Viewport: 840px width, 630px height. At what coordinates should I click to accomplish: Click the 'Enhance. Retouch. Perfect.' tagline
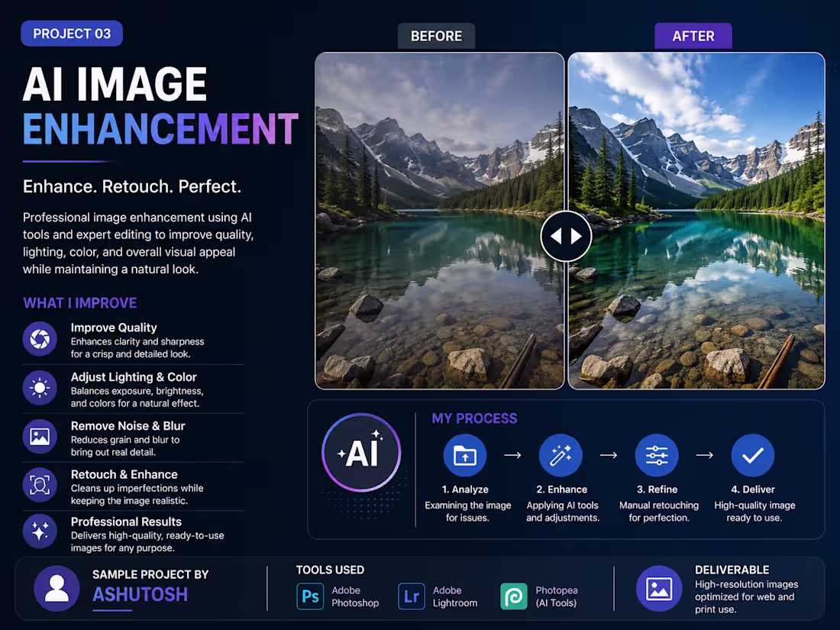tap(132, 186)
